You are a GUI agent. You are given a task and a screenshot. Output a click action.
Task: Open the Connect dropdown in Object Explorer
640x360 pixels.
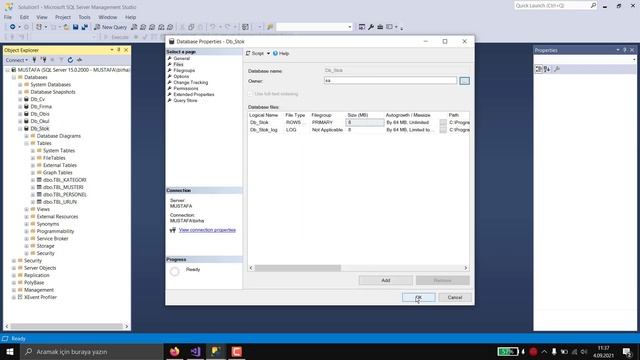click(17, 60)
